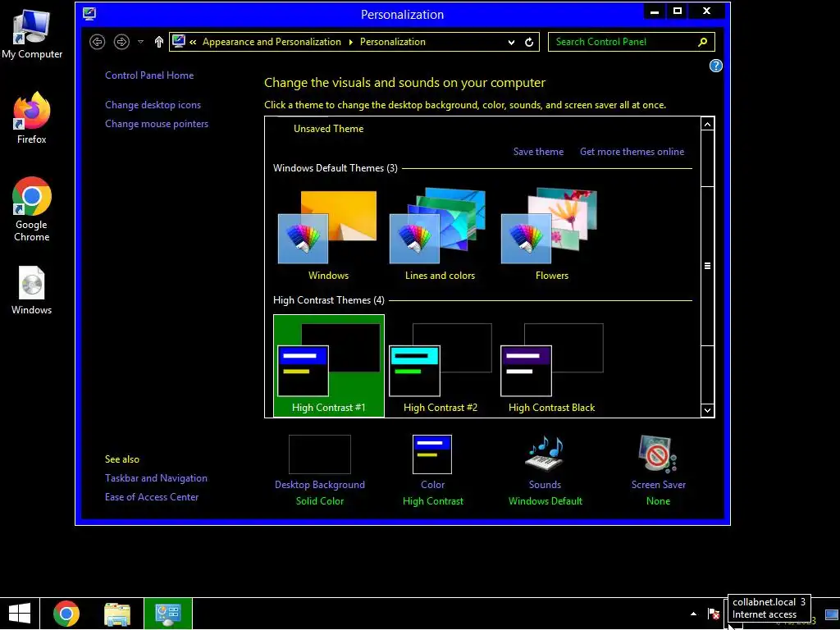Click the Search Control Panel field
Screen dimensions: 840x630
(631, 42)
